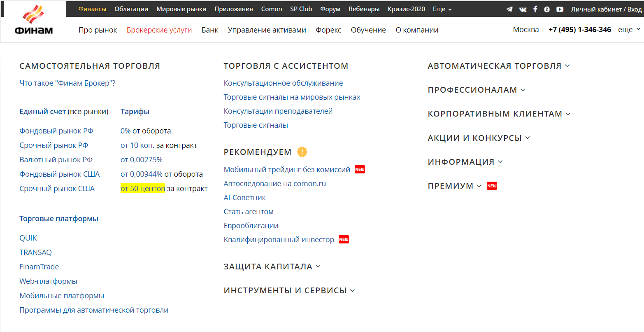
Task: Open the Yandex Zen icon
Action: click(547, 9)
